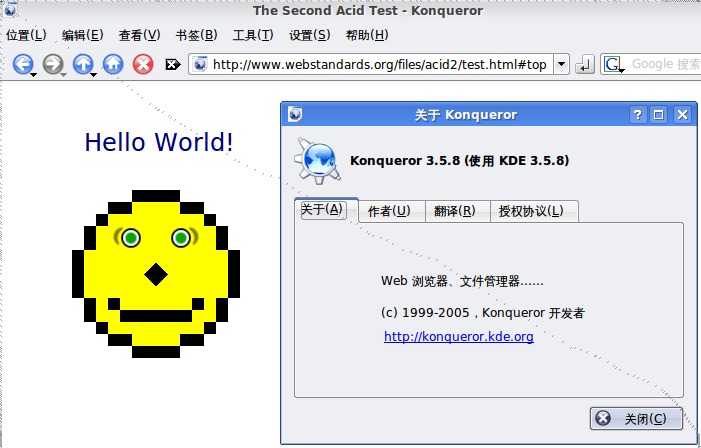The height and width of the screenshot is (448, 701).
Task: Follow the http://konqueror.kde.org link
Action: click(459, 336)
